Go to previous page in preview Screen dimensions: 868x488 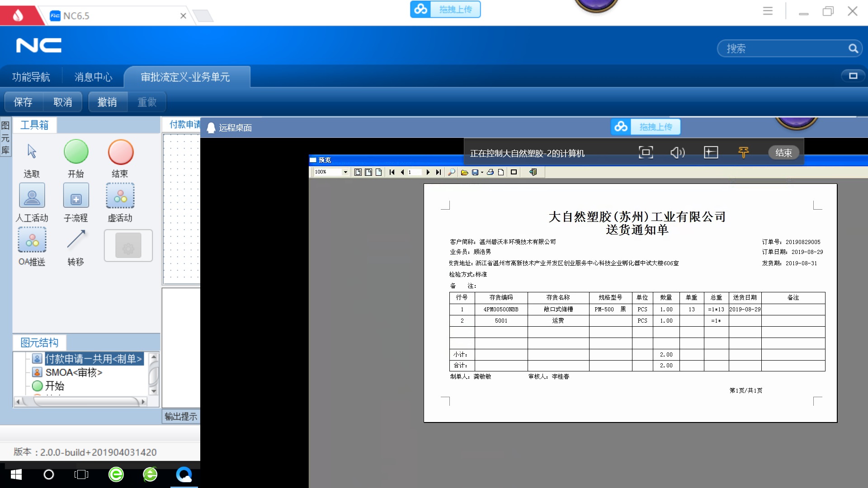tap(402, 172)
